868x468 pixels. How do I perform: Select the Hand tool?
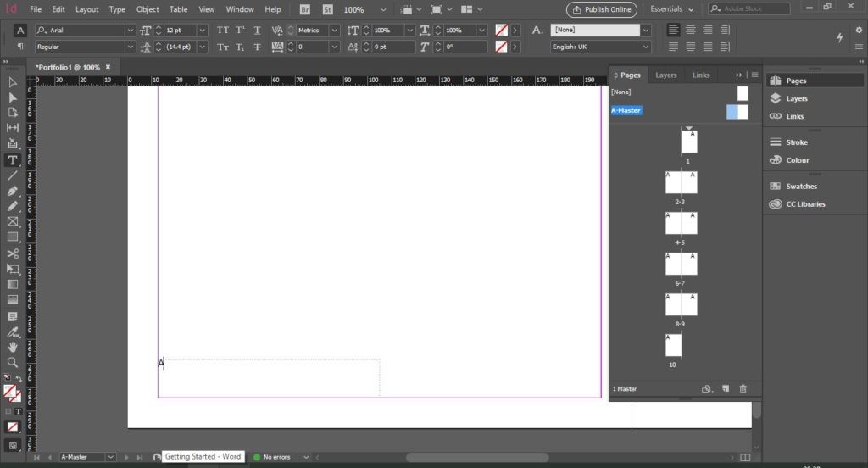point(12,348)
